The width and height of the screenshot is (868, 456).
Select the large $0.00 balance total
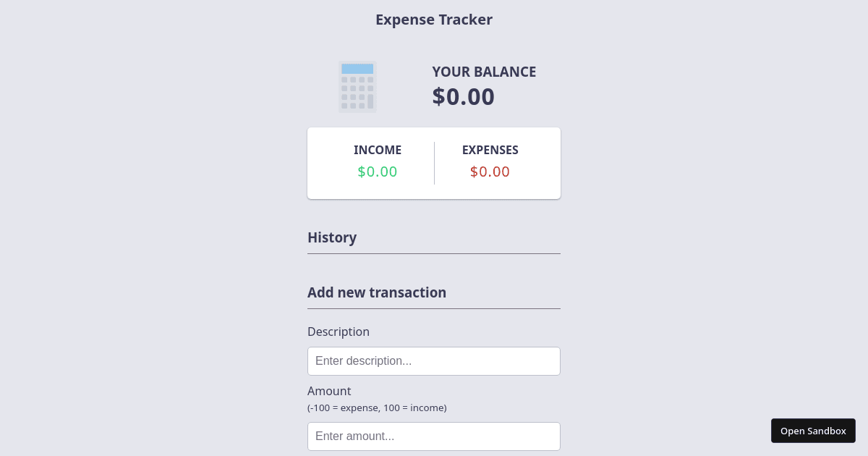463,96
